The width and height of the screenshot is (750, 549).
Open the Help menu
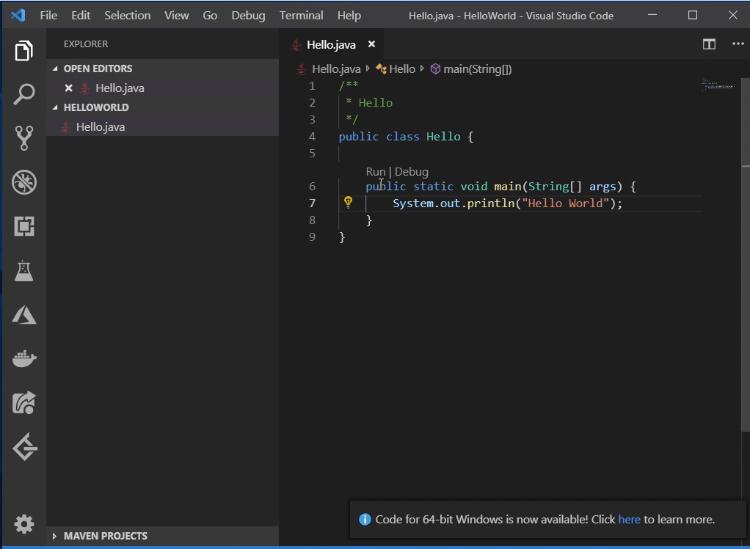349,15
